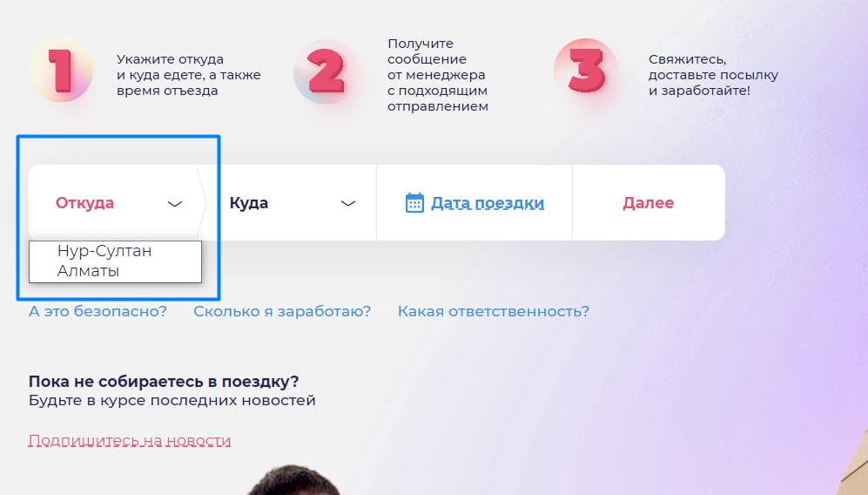
Task: Select Алматы from the dropdown list
Action: [89, 271]
